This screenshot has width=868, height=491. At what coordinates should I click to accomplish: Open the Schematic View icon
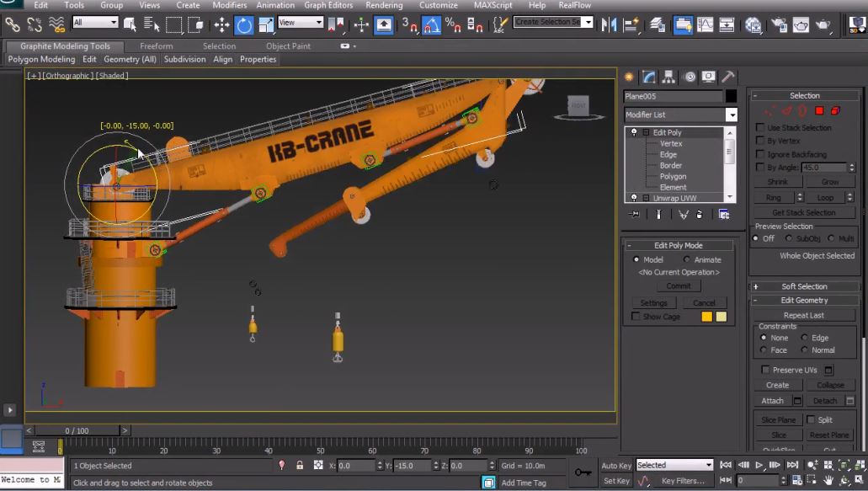point(727,24)
